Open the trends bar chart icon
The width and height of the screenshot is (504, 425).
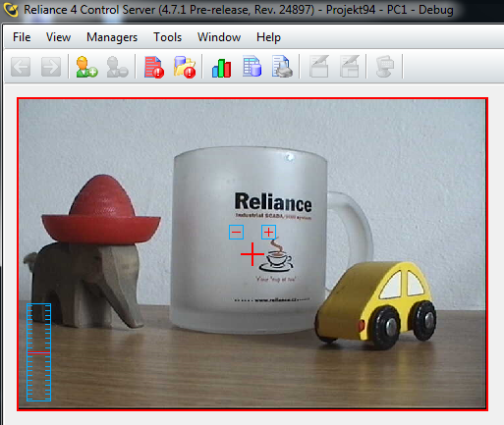(x=221, y=68)
